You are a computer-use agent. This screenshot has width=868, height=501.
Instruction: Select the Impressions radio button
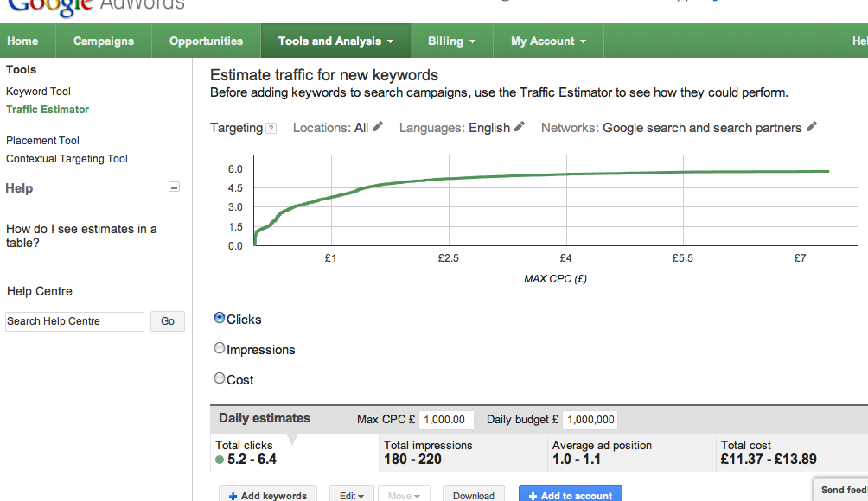click(x=220, y=348)
